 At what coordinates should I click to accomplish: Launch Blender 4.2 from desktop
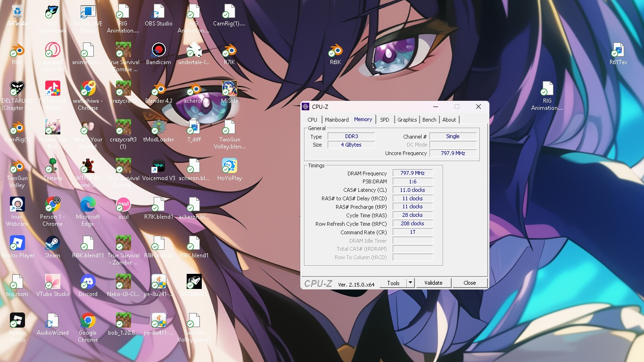(x=158, y=92)
